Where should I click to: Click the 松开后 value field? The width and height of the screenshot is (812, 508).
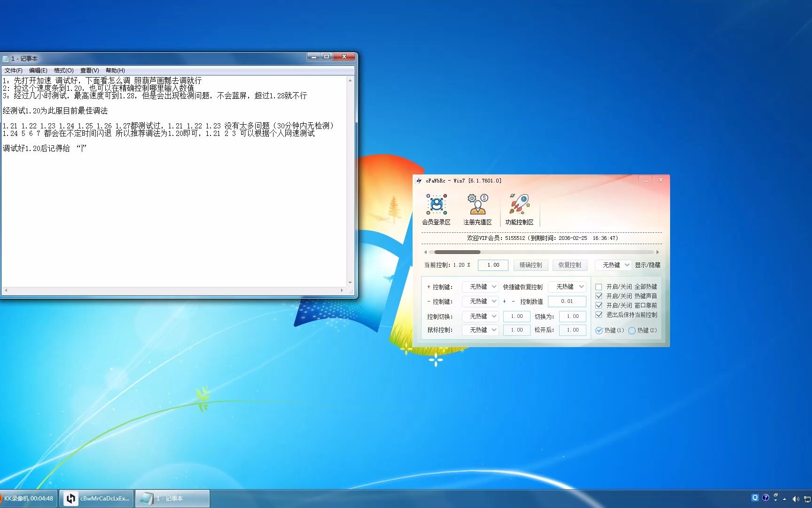tap(573, 330)
